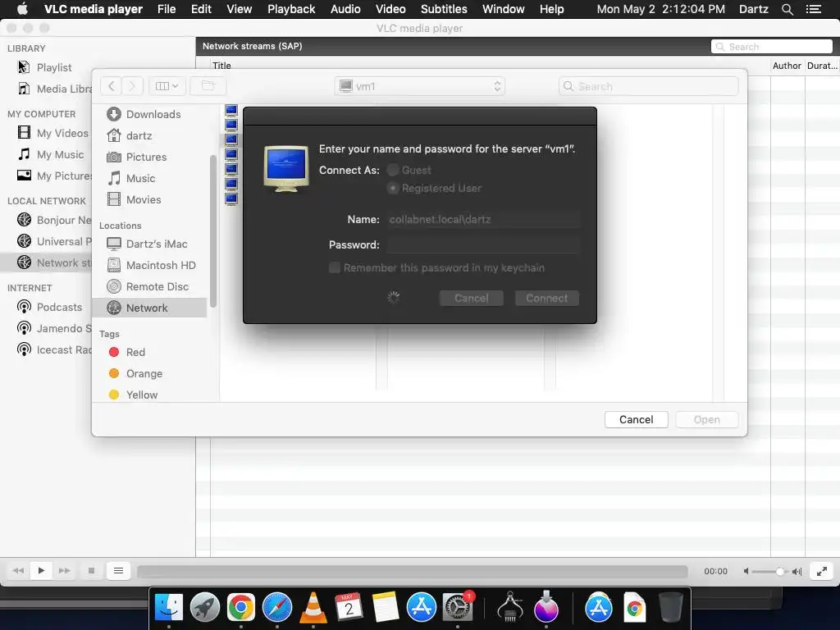Toggle the playlist view button
Image resolution: width=840 pixels, height=630 pixels.
[118, 571]
